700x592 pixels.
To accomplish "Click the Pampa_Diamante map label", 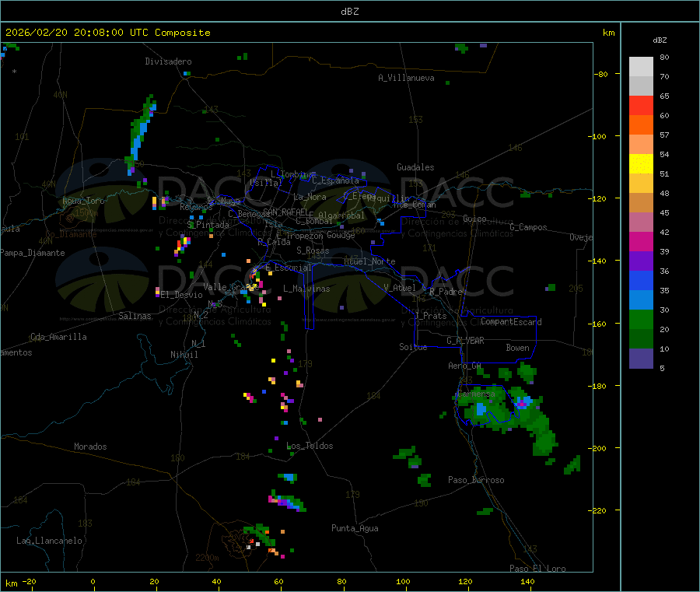I will click(x=33, y=253).
